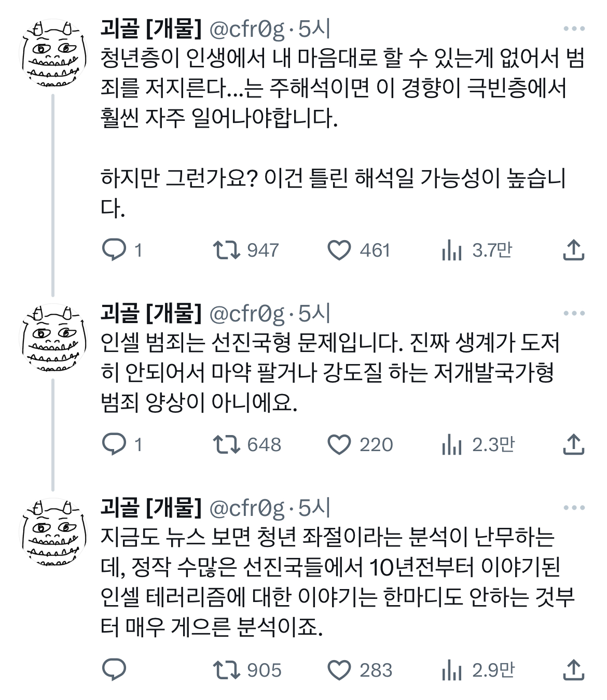Share the first tweet about 청년층
The image size is (607, 700).
pos(573,250)
